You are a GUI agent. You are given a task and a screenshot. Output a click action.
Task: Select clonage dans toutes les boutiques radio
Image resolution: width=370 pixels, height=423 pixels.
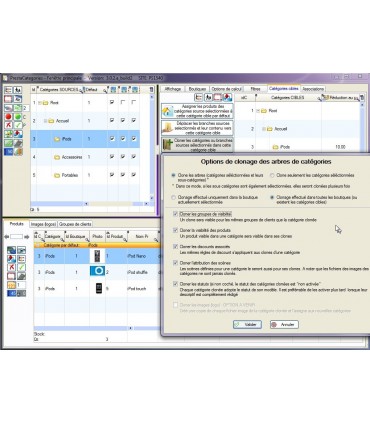pyautogui.click(x=272, y=198)
